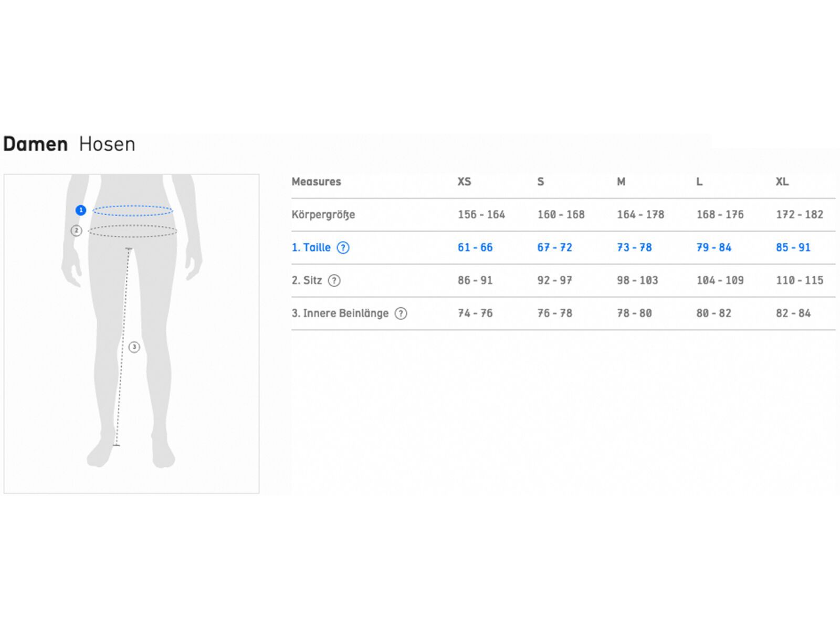Select the Damen heading
The height and width of the screenshot is (630, 840).
pos(36,144)
